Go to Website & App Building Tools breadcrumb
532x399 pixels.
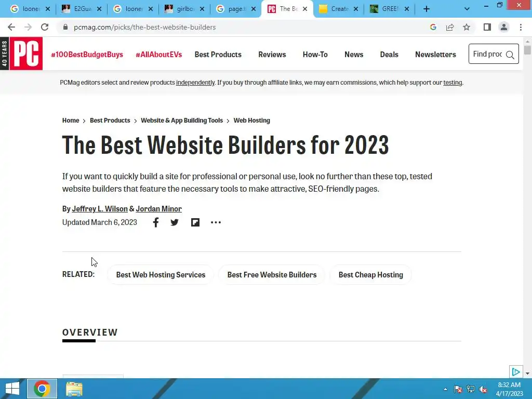182,121
